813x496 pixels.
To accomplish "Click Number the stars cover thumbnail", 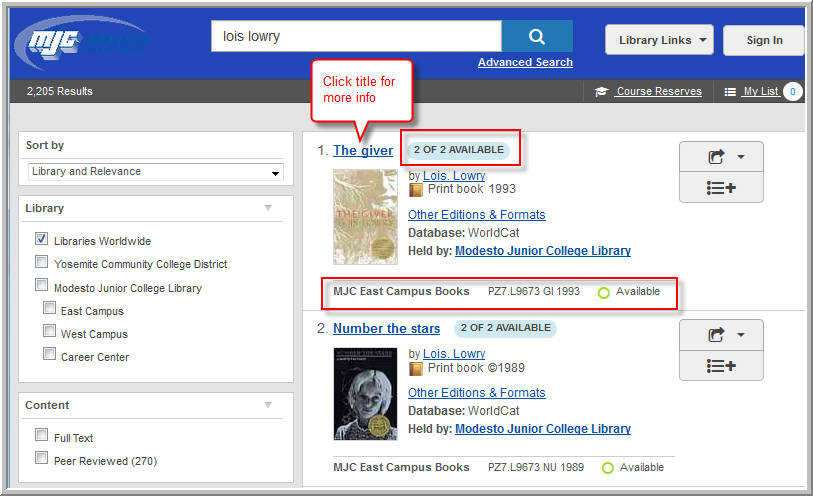I will point(366,394).
